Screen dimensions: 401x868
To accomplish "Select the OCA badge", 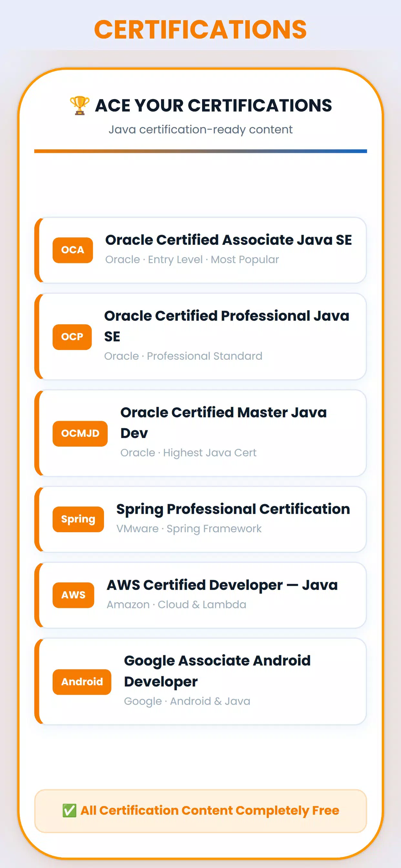I will 72,250.
